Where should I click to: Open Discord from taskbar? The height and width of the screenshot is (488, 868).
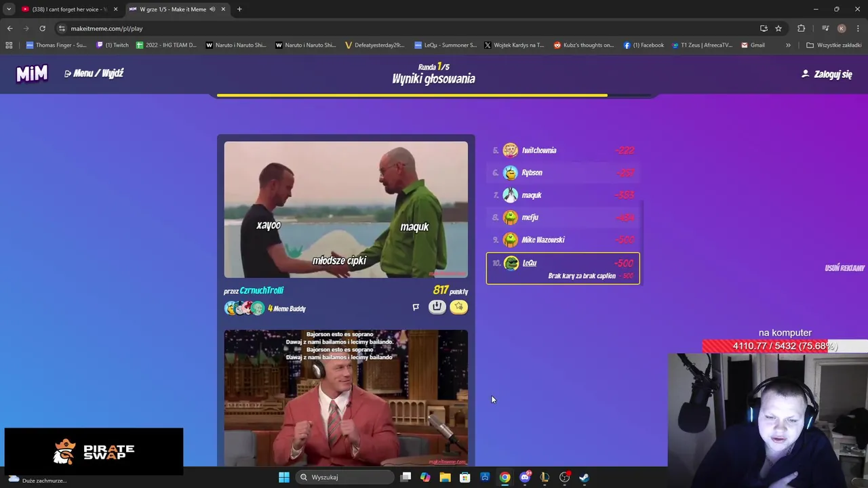tap(525, 477)
